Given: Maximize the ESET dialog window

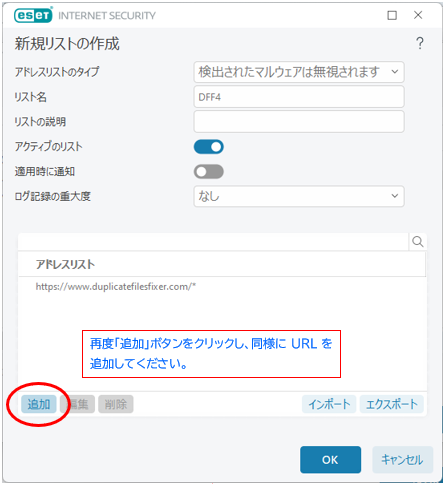Looking at the screenshot, I should [x=392, y=15].
